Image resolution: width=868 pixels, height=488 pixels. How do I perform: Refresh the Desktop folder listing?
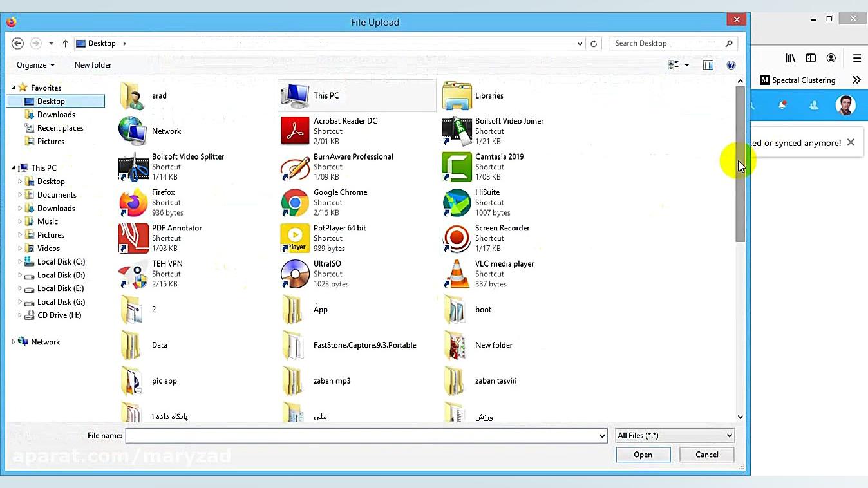(x=594, y=44)
